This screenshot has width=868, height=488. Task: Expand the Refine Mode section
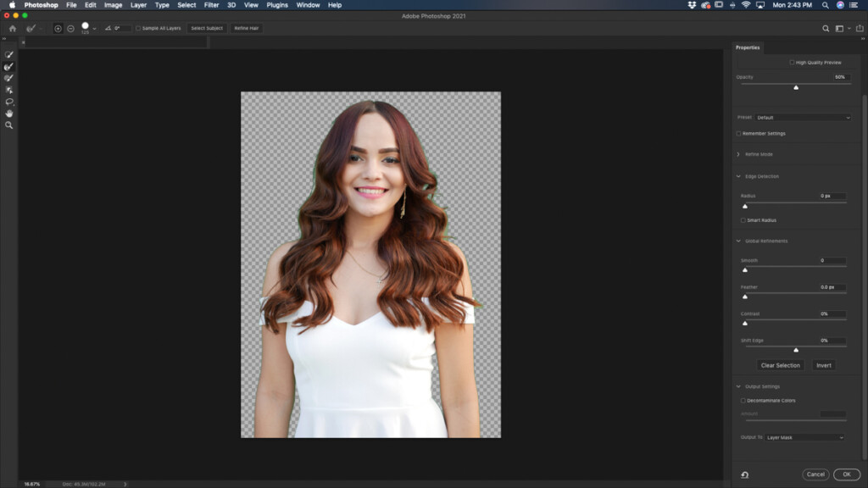pyautogui.click(x=738, y=154)
